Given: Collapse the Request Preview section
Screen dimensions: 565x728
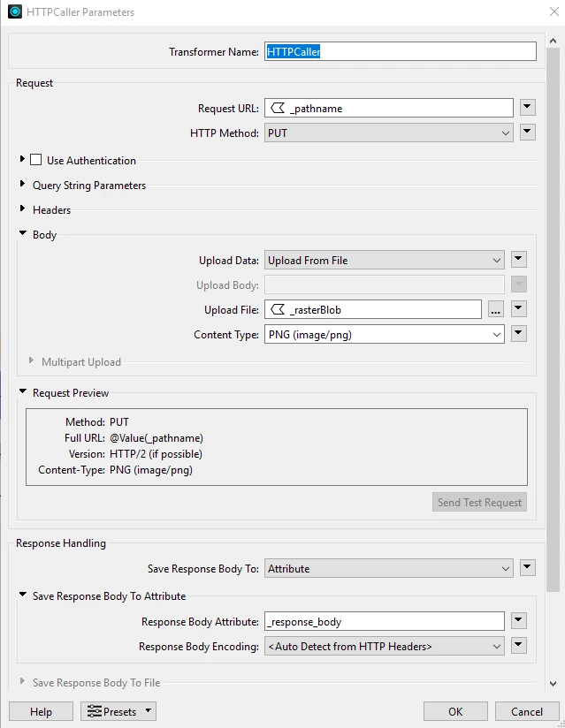Looking at the screenshot, I should (x=22, y=391).
